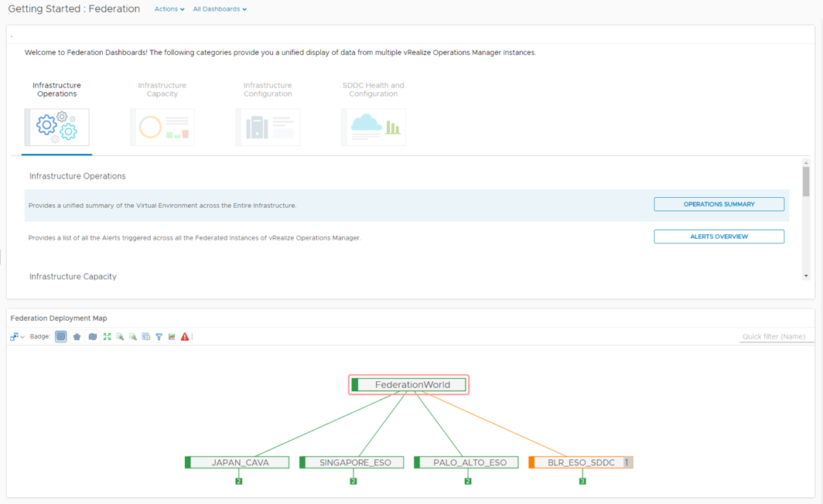Viewport: 823px width, 504px height.
Task: Click the red alert triangle icon
Action: tap(184, 336)
